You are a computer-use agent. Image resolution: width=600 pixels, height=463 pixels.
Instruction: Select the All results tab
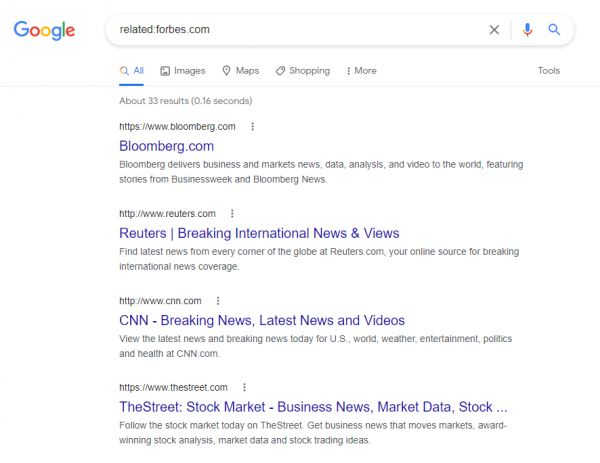pyautogui.click(x=131, y=71)
